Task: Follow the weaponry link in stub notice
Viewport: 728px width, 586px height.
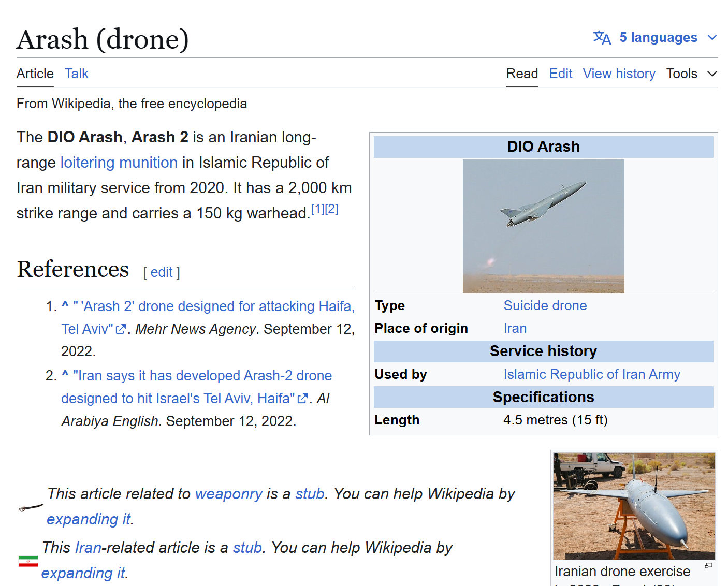Action: coord(229,494)
